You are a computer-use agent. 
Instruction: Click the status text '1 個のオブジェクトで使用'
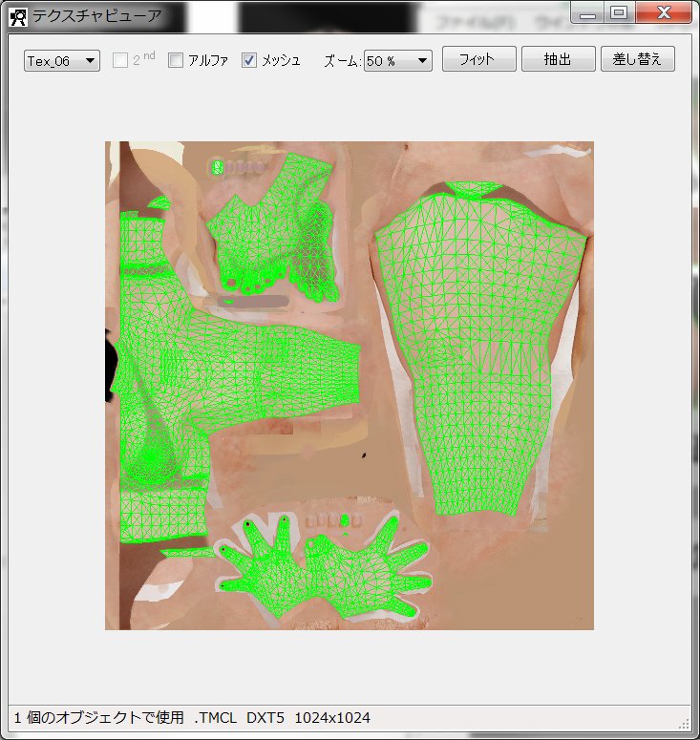[x=98, y=718]
